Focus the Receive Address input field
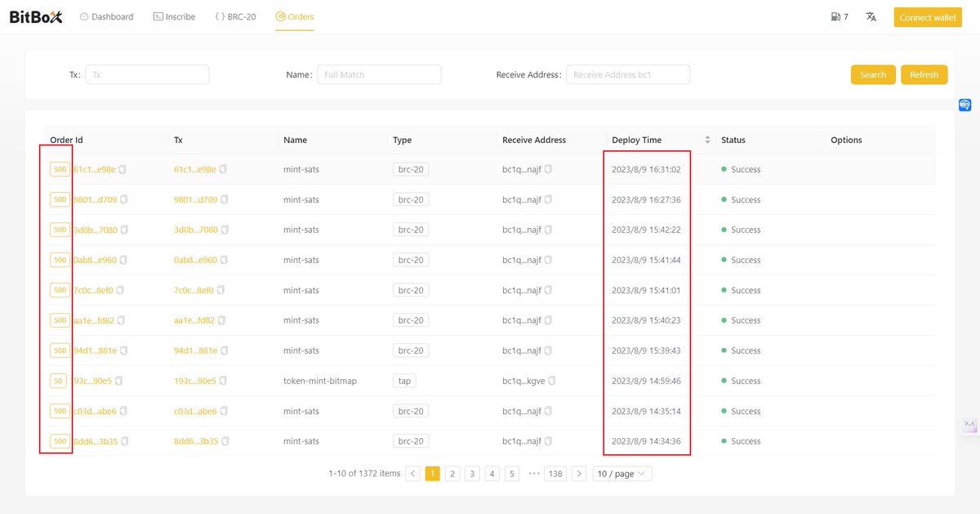Image resolution: width=980 pixels, height=514 pixels. pos(628,74)
